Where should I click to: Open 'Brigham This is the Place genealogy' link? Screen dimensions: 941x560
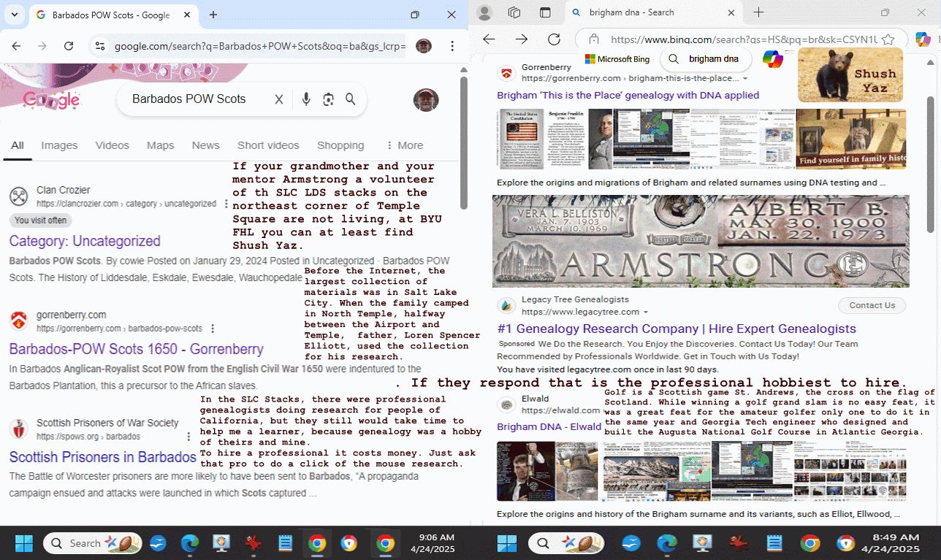click(x=628, y=95)
